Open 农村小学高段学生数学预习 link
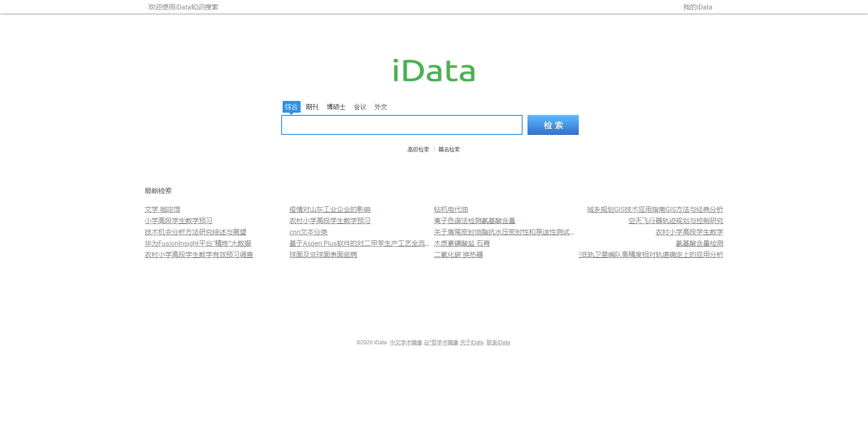 [x=330, y=221]
